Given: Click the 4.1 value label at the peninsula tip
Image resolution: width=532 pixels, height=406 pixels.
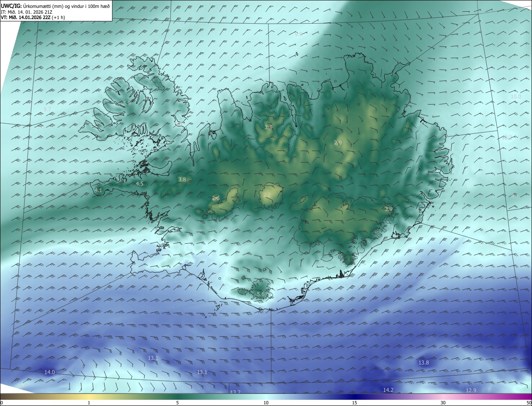Looking at the screenshot, I should (x=99, y=190).
